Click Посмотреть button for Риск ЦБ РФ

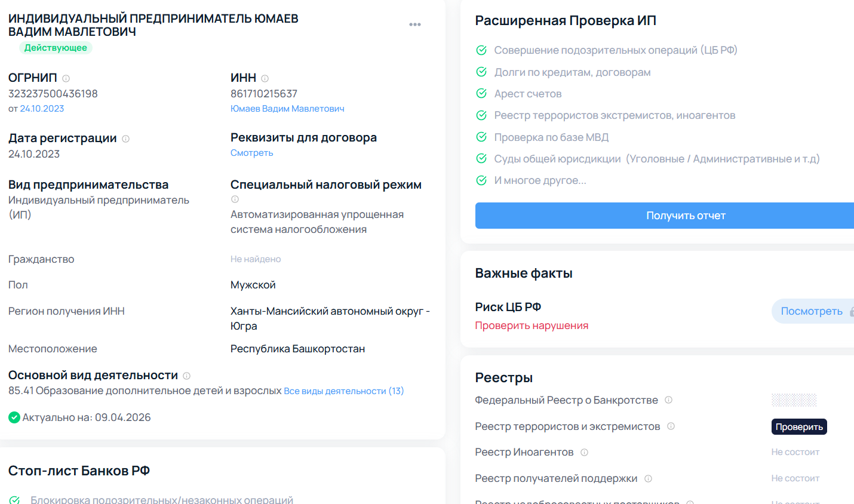[812, 311]
